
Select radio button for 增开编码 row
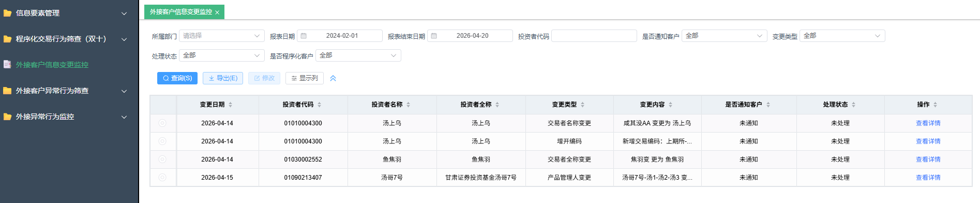(162, 141)
